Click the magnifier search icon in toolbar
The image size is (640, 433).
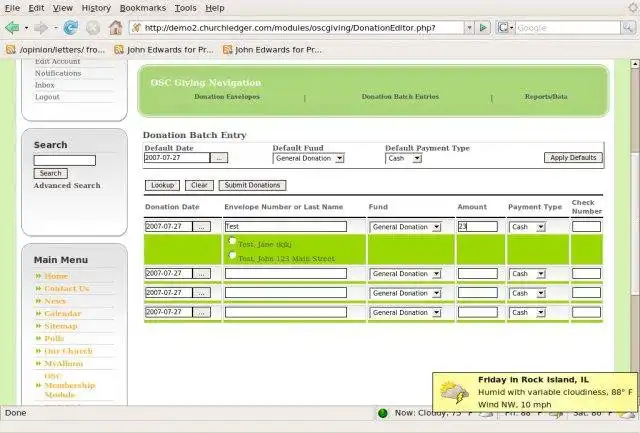(627, 28)
